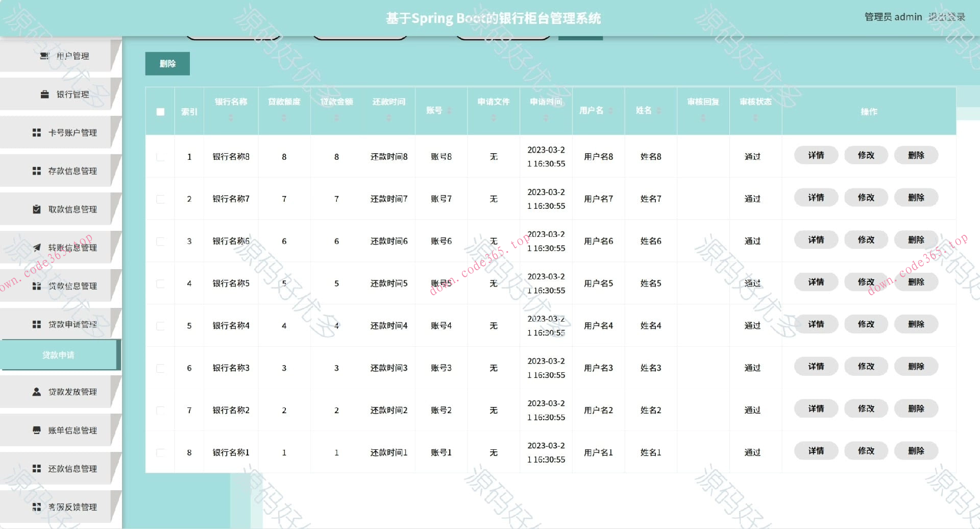The height and width of the screenshot is (529, 980).
Task: Click the 还款信息管理 grid icon
Action: (x=36, y=468)
